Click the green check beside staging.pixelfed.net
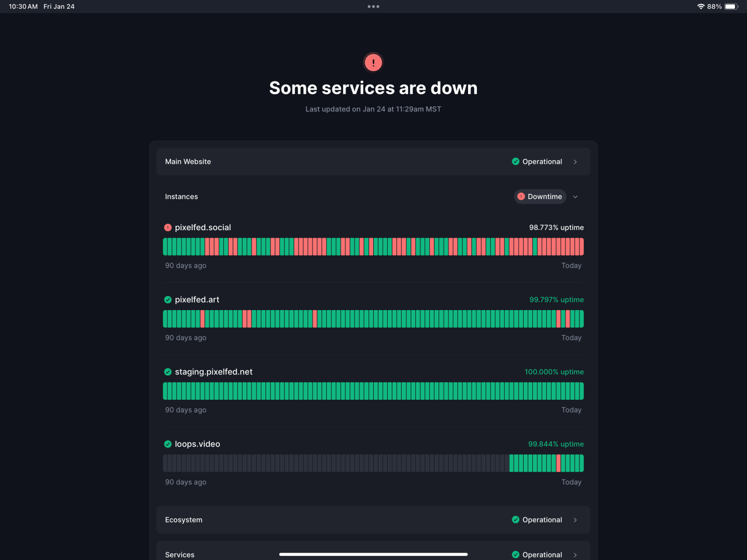 tap(167, 372)
